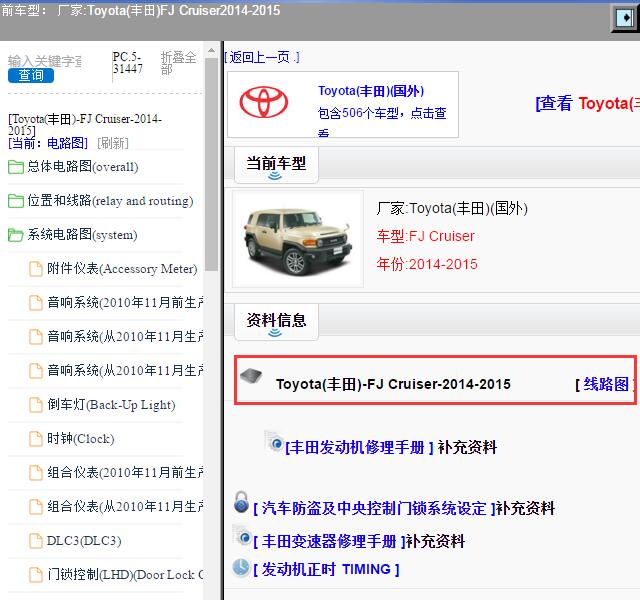Viewport: 640px width, 600px height.
Task: Click document icon beside 时钟(Clock)
Action: tap(36, 439)
